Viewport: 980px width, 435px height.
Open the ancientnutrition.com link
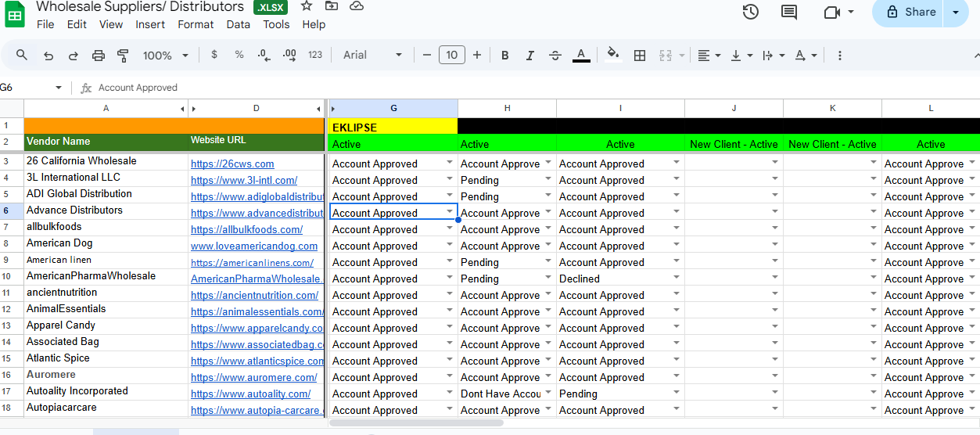(x=254, y=295)
